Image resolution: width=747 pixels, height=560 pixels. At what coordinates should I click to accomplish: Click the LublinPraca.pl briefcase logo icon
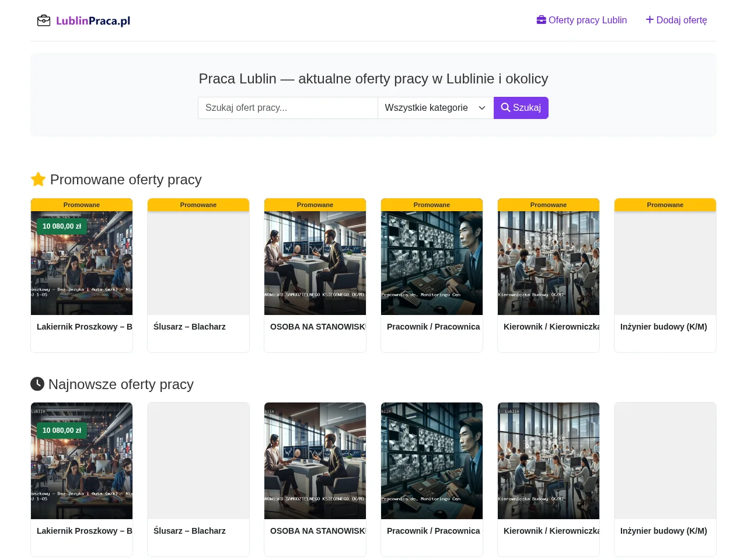tap(44, 20)
